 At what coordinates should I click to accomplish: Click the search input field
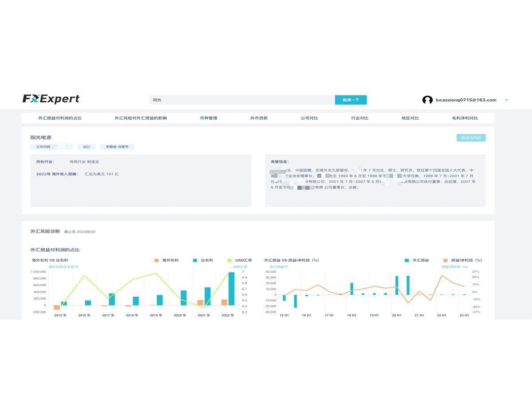pyautogui.click(x=242, y=100)
